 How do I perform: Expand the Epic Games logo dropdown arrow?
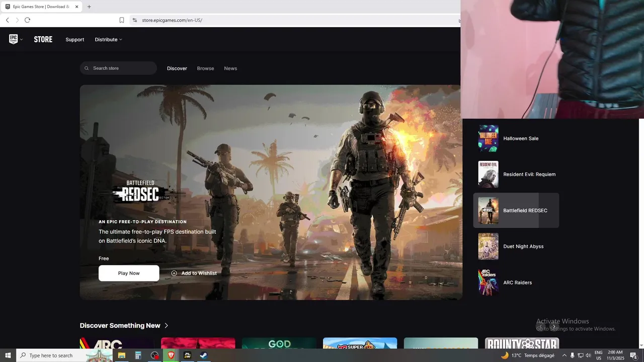(21, 40)
